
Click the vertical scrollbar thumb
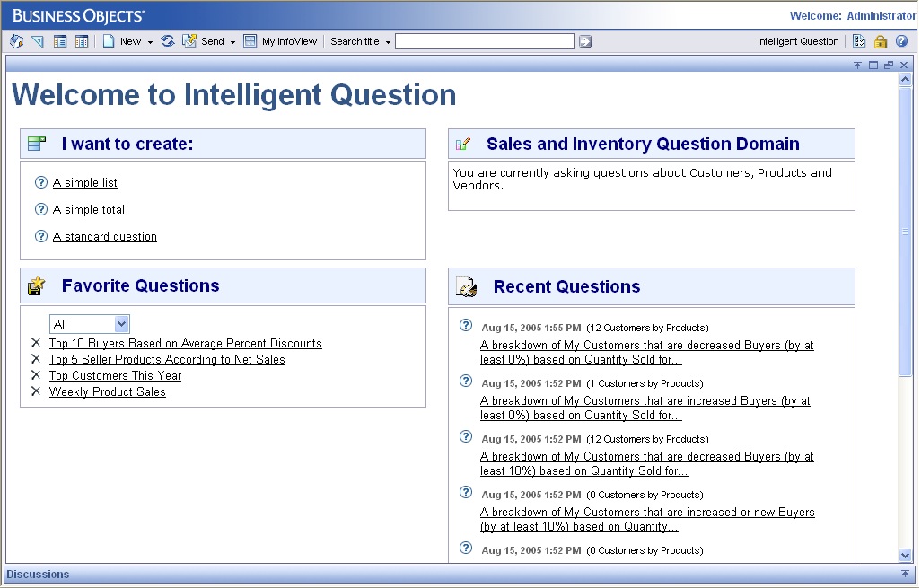click(x=905, y=231)
